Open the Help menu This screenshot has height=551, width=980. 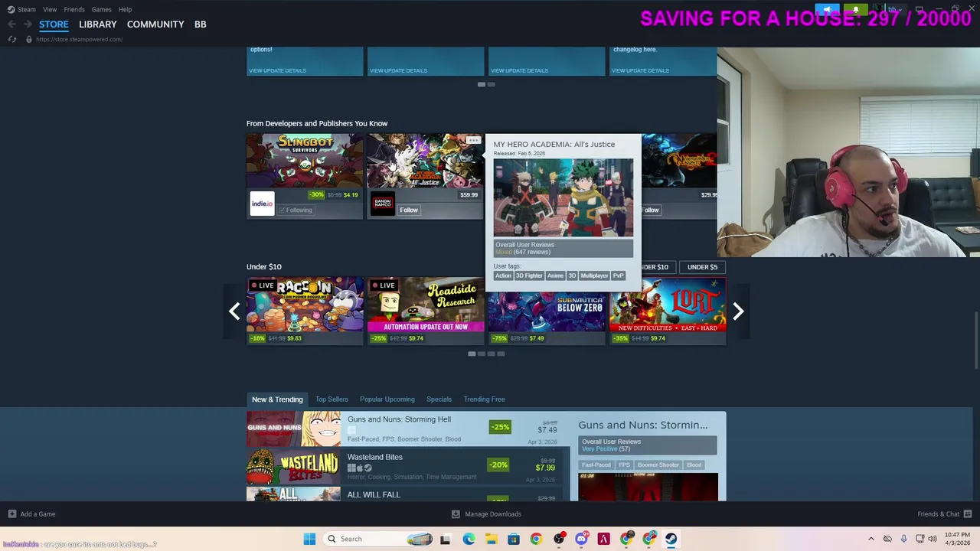125,9
